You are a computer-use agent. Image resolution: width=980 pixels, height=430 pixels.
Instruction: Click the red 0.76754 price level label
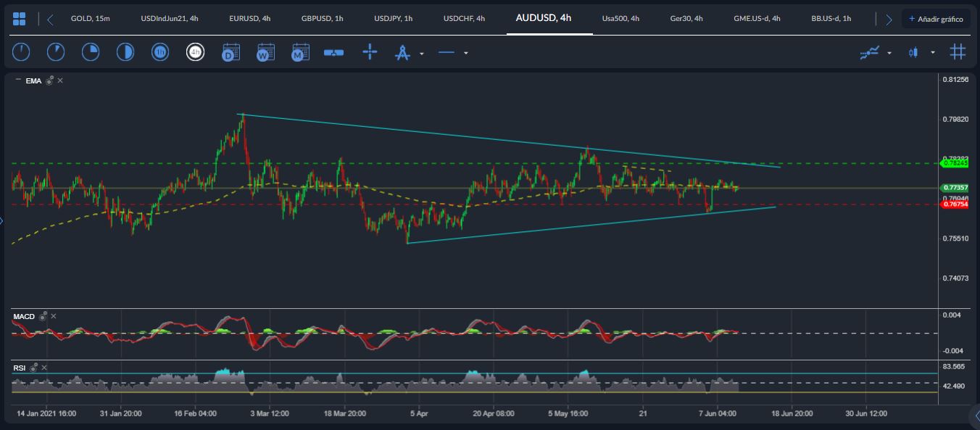click(955, 204)
